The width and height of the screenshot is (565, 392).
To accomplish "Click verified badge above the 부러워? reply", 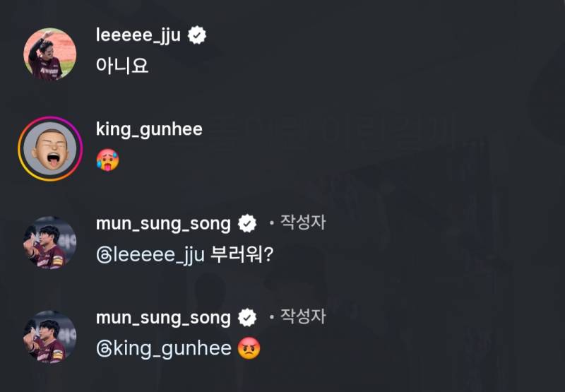I will [x=247, y=224].
